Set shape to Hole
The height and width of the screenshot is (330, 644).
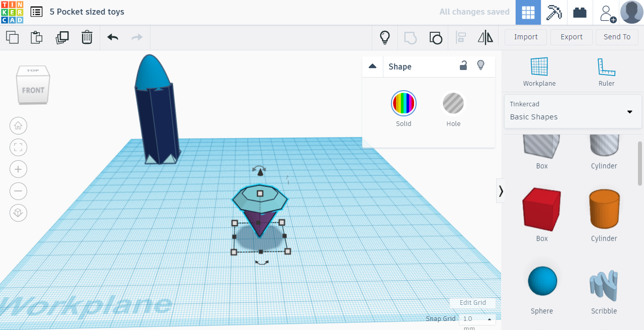pos(453,103)
